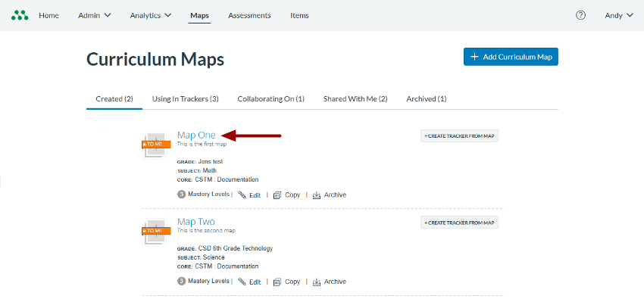Expand the Admin dropdown menu
The height and width of the screenshot is (299, 644).
[x=95, y=16]
